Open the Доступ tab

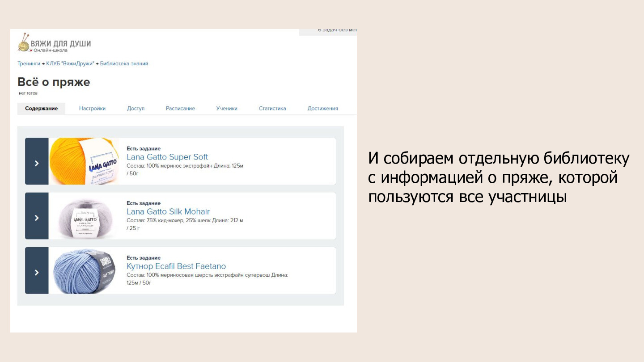[136, 109]
